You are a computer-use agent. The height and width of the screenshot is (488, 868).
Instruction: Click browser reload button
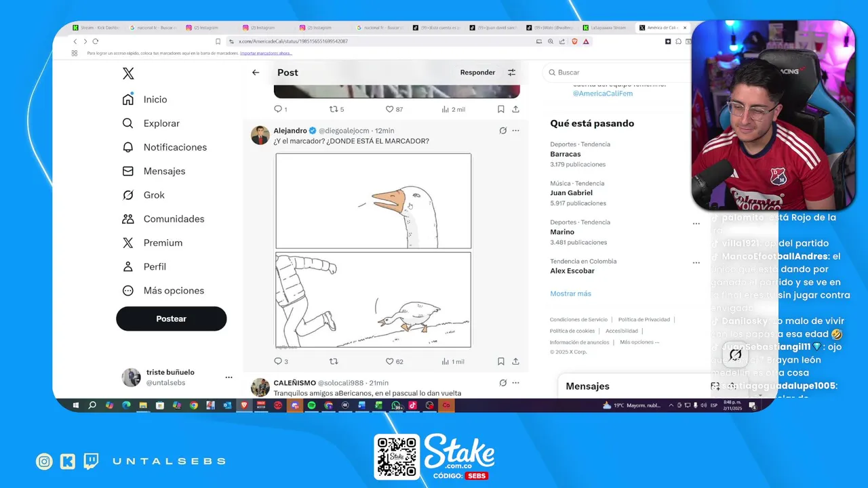(95, 41)
